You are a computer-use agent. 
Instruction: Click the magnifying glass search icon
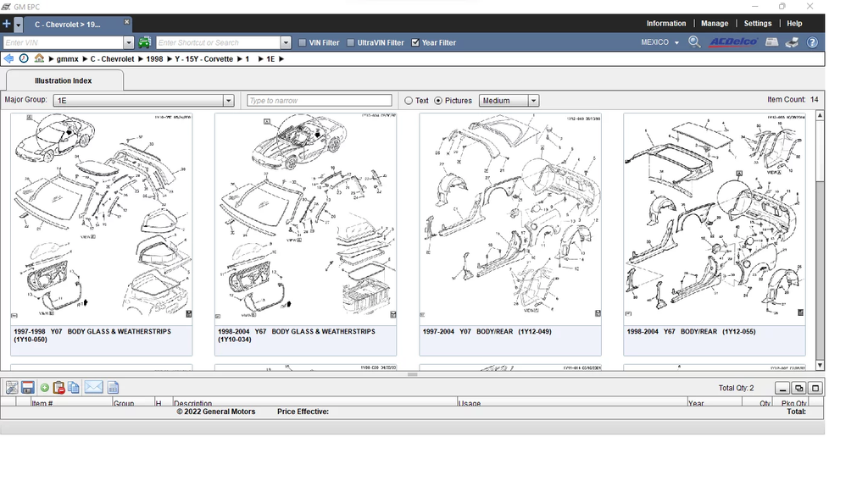coord(694,42)
